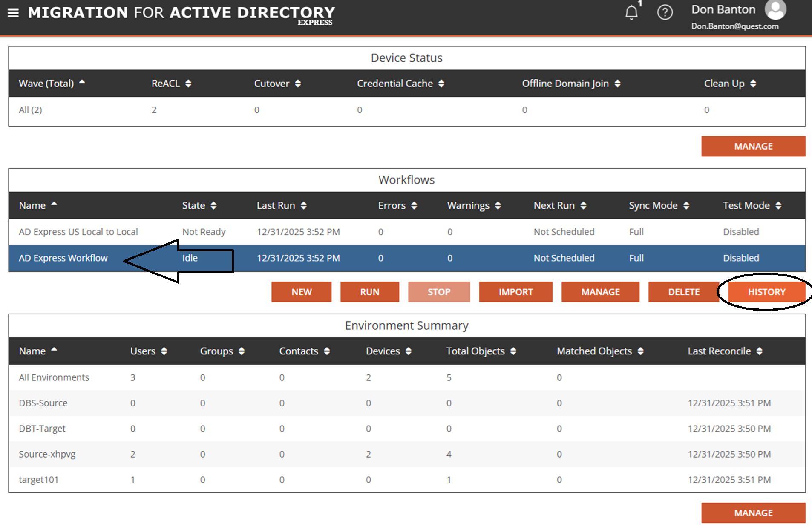Image resolution: width=812 pixels, height=527 pixels.
Task: Sort Workflows by Name column
Action: pos(37,205)
